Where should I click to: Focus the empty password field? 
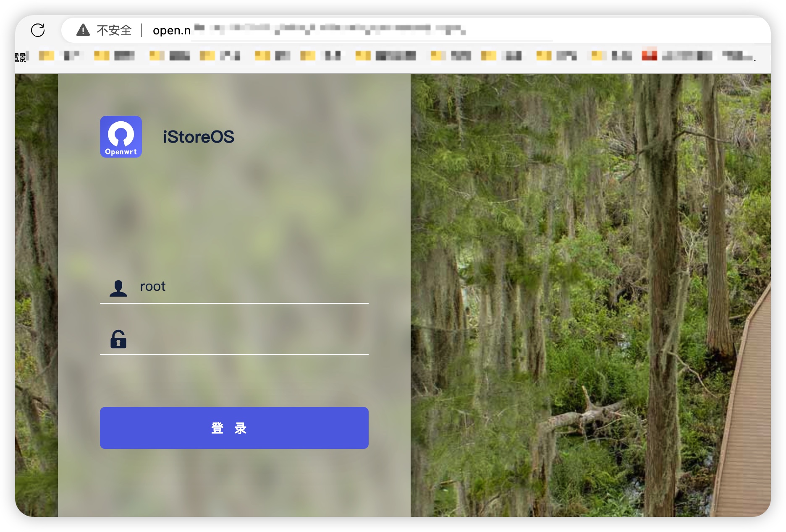tap(252, 339)
